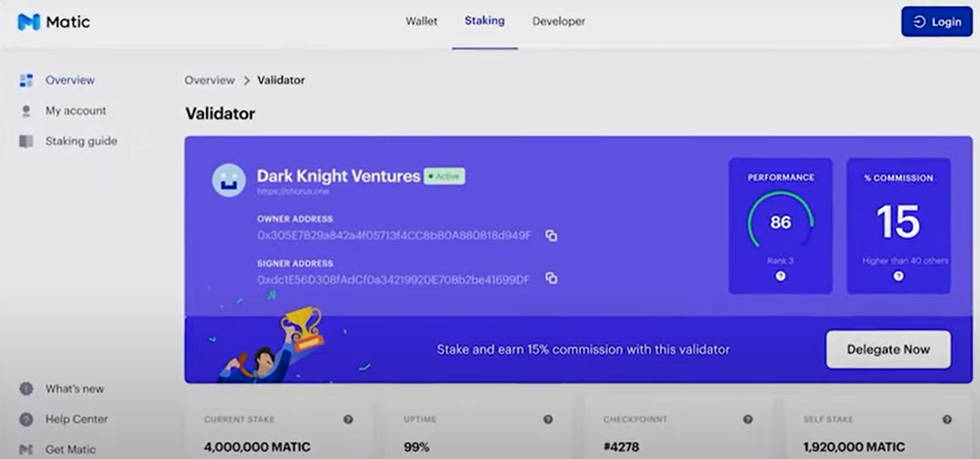The height and width of the screenshot is (459, 980).
Task: Click the breadcrumb chevron separator
Action: [x=246, y=81]
